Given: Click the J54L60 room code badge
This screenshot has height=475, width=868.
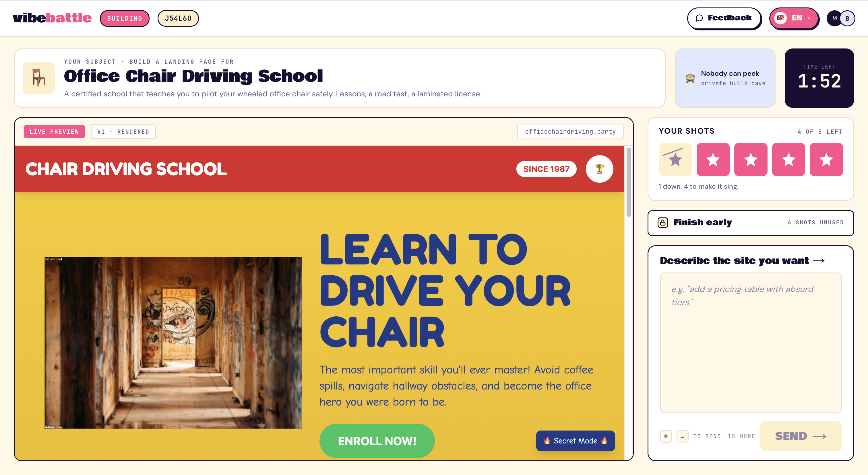Looking at the screenshot, I should (x=178, y=18).
